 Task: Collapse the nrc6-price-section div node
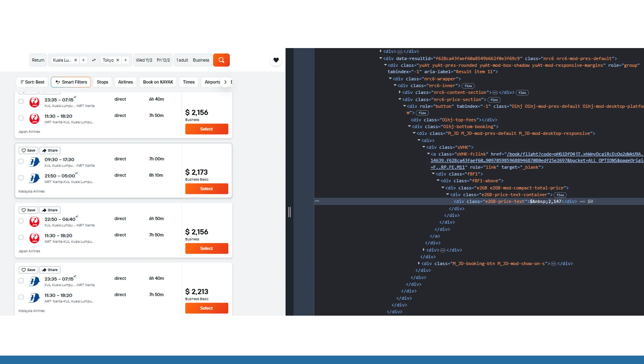tap(400, 99)
